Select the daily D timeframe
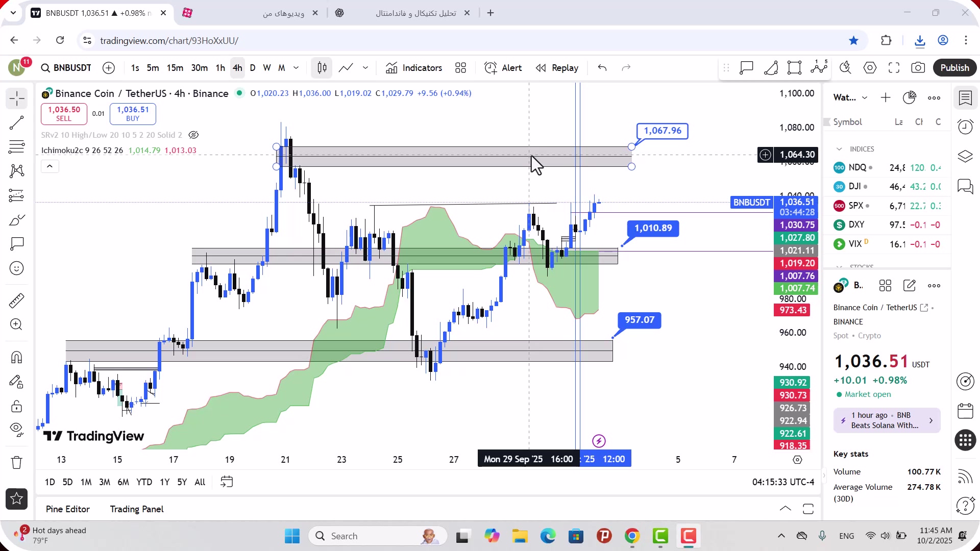The height and width of the screenshot is (551, 980). [x=253, y=68]
